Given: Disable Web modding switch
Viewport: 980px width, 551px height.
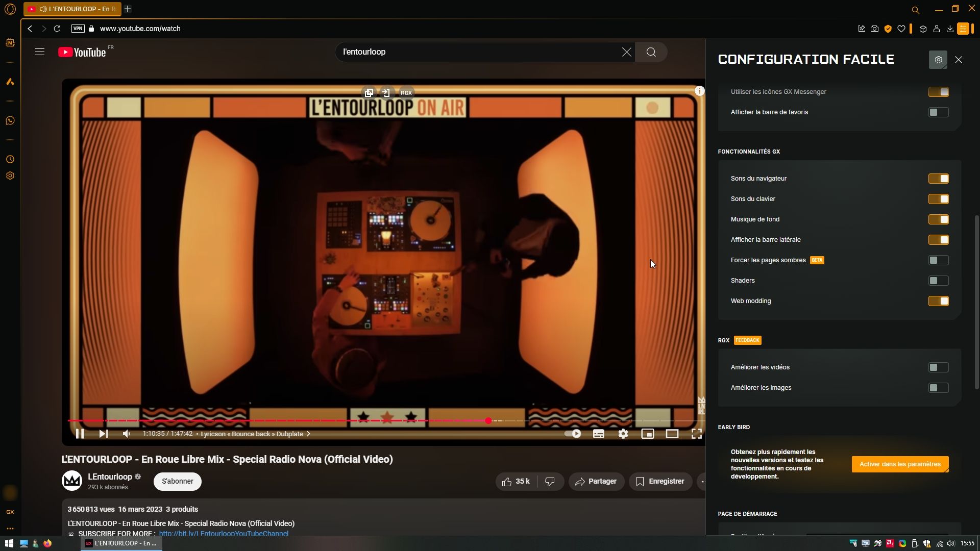Looking at the screenshot, I should coord(938,301).
